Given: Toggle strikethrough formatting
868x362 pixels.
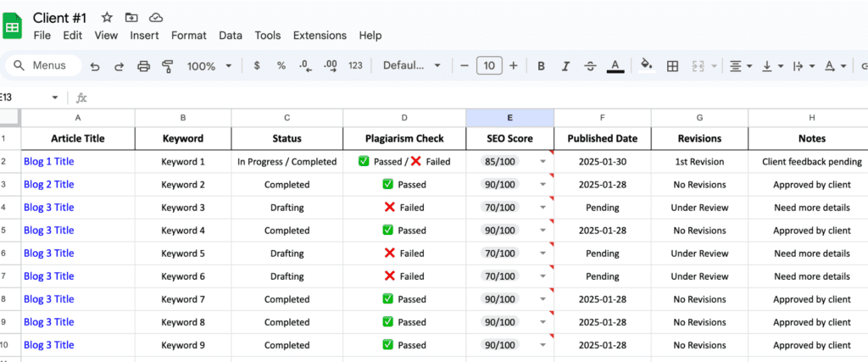Looking at the screenshot, I should pyautogui.click(x=590, y=66).
